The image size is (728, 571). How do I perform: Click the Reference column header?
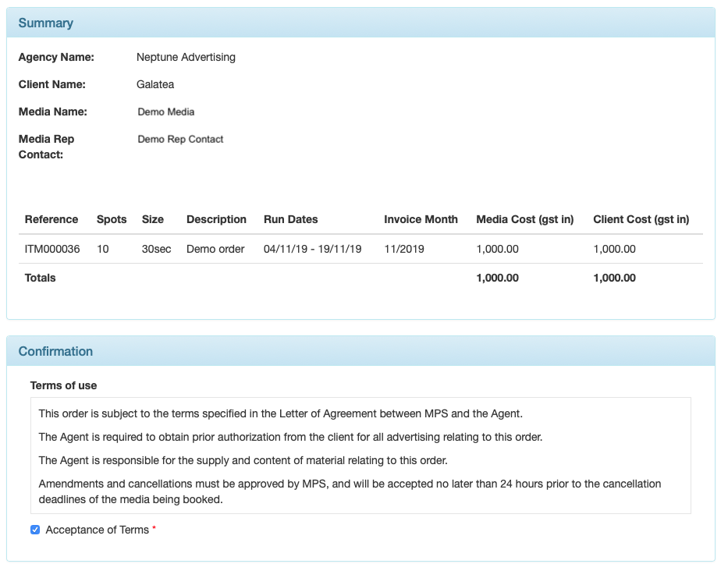tap(51, 220)
